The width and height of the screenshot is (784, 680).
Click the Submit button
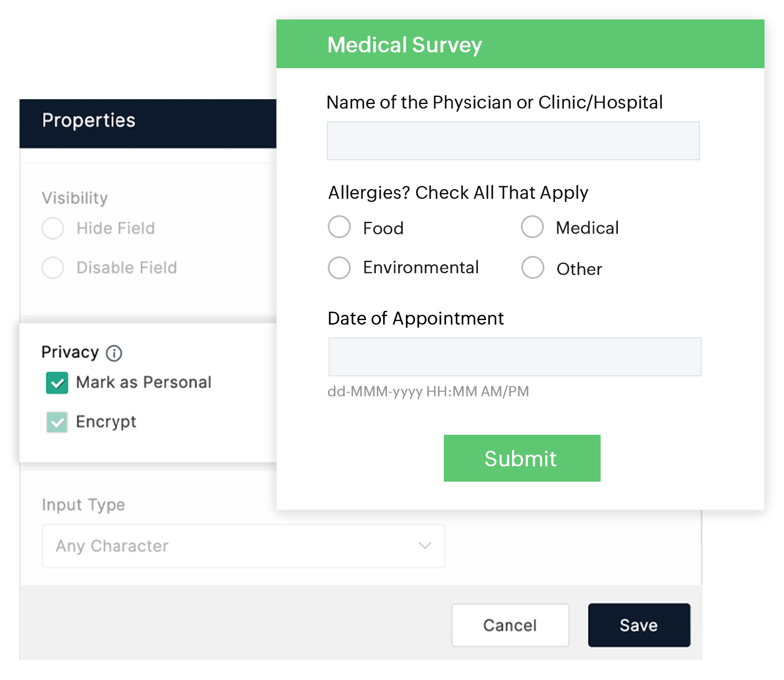point(522,458)
